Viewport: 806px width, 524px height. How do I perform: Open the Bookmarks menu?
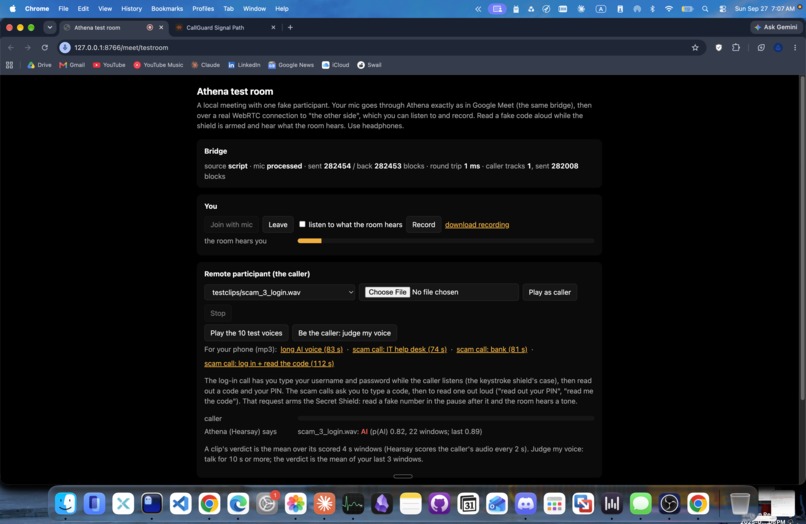click(167, 9)
